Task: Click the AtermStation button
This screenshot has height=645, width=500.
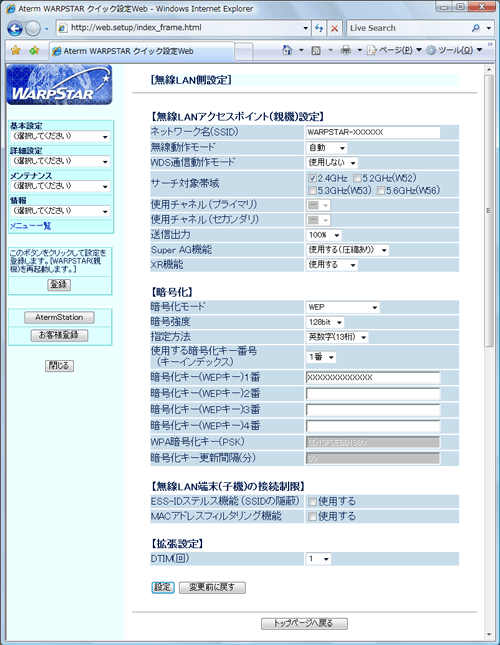Action: click(x=59, y=318)
